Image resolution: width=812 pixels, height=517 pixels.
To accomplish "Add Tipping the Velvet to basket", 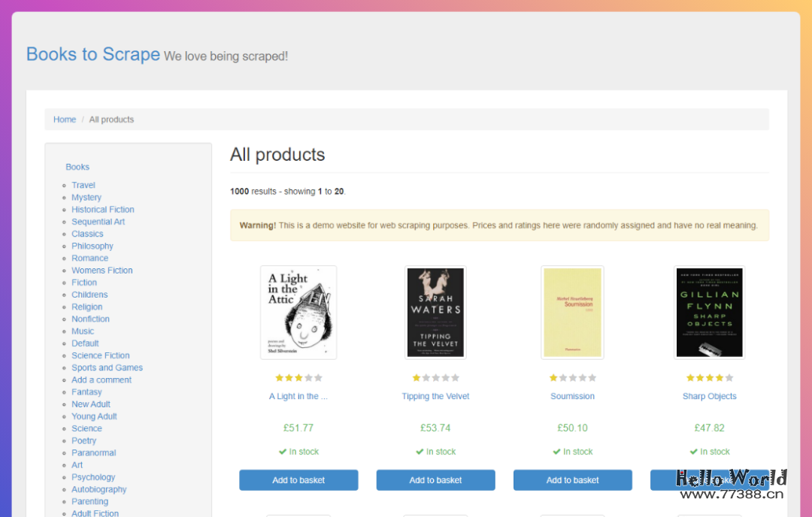I will [435, 480].
